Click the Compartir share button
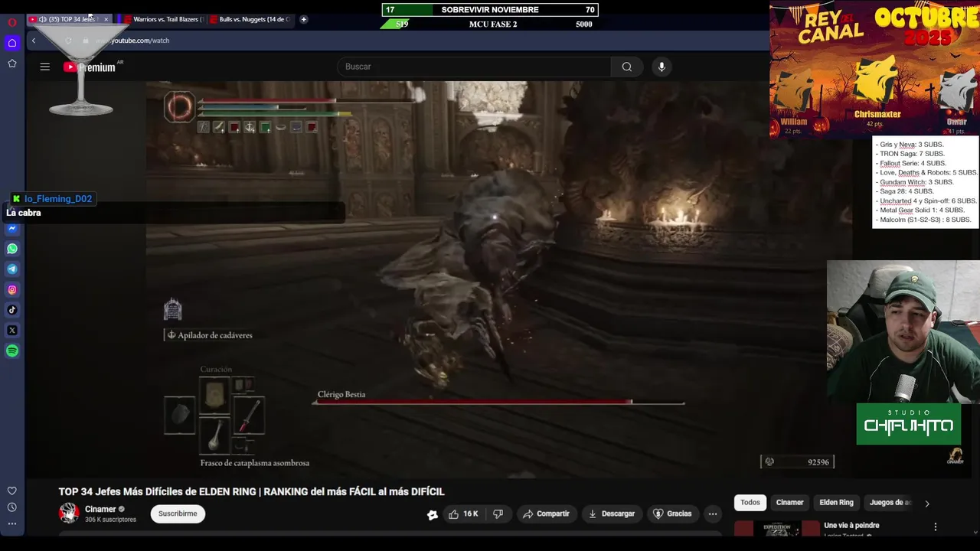980x551 pixels. point(546,514)
